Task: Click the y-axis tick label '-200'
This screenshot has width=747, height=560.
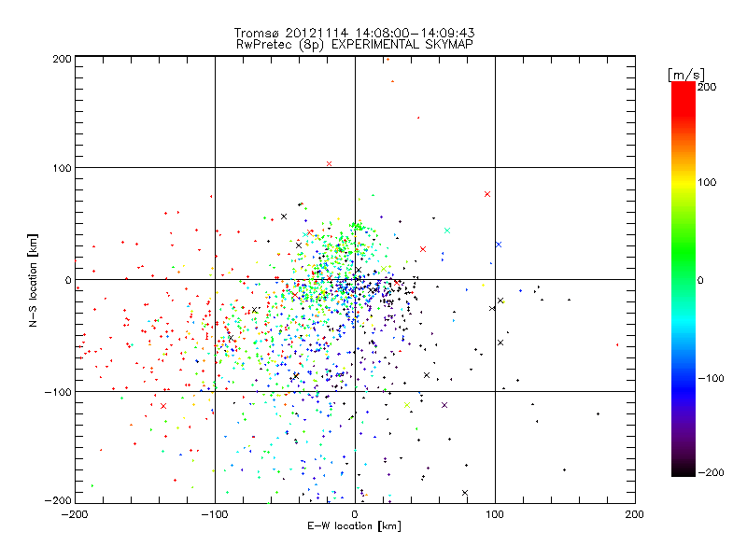Action: tap(58, 500)
